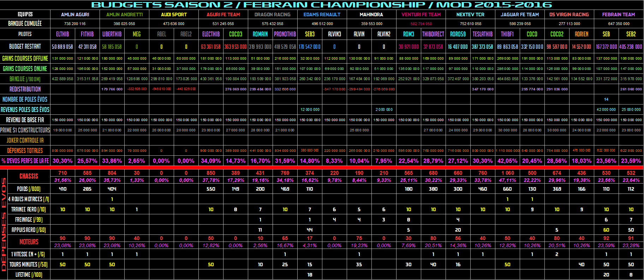This screenshot has width=644, height=280.
Task: Select the FREINAGE [/99] row label
Action: [29, 220]
